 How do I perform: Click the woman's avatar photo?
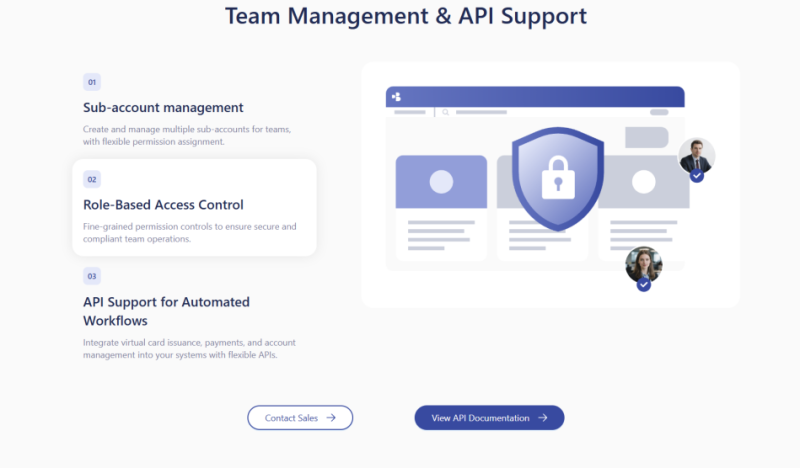tap(643, 263)
